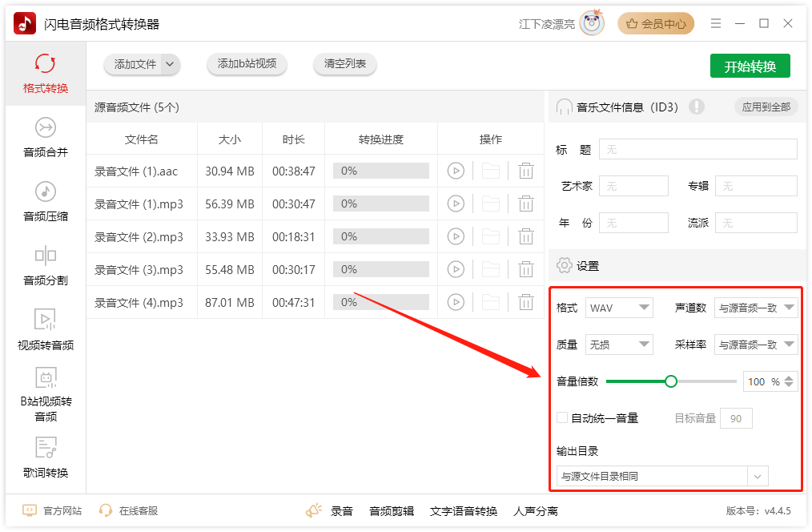Switch to the 音频合并 sidebar tool
This screenshot has width=812, height=532.
click(46, 136)
